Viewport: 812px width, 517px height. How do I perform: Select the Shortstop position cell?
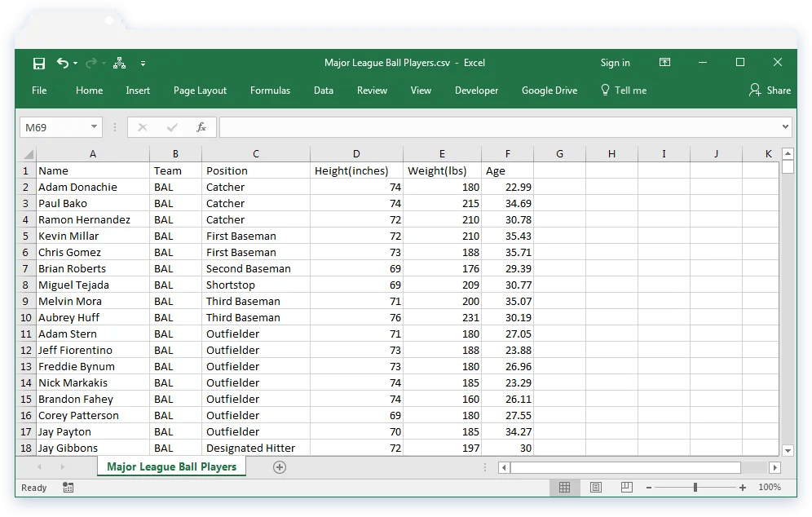pyautogui.click(x=256, y=285)
